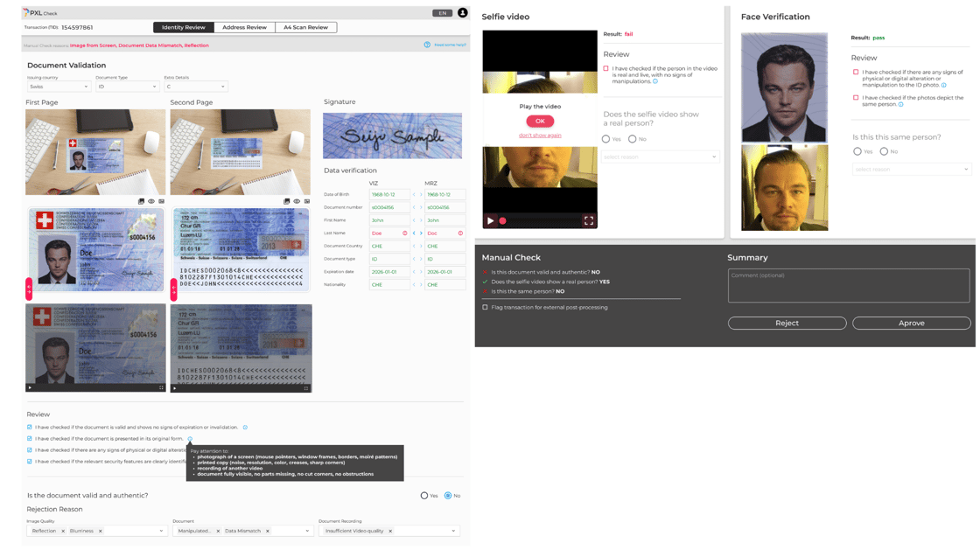Viewport: 980px width, 550px height.
Task: Enter fullscreen on the selfie video
Action: (589, 221)
